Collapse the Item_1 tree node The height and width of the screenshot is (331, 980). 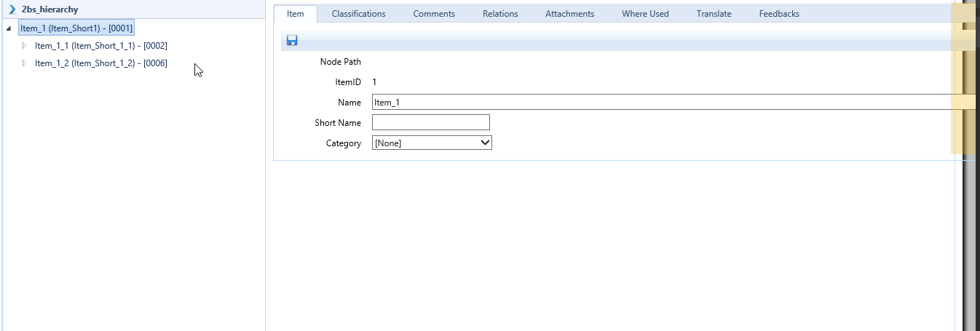point(8,29)
